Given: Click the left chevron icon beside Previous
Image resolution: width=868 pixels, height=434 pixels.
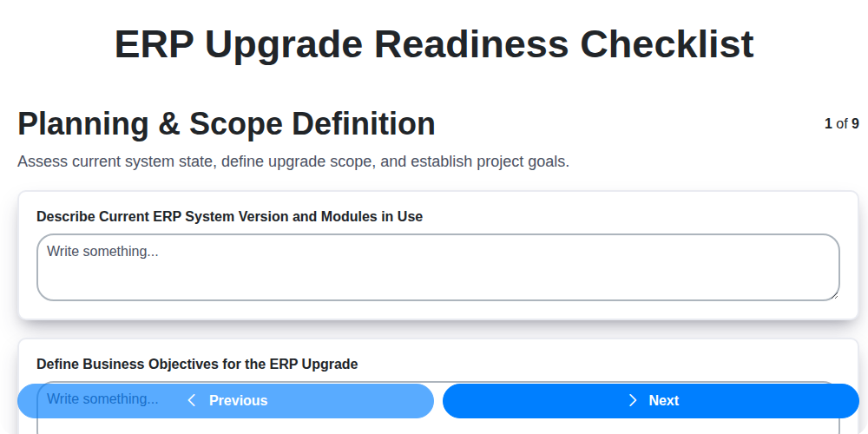Looking at the screenshot, I should pos(192,400).
